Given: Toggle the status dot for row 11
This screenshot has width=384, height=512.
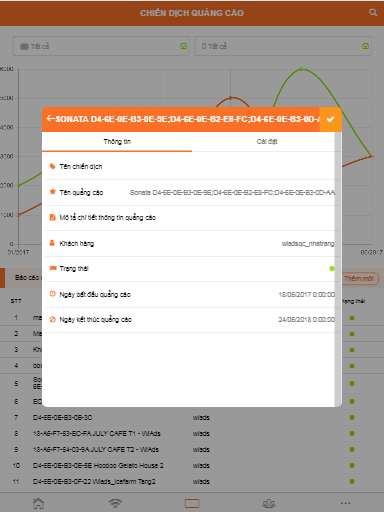Looking at the screenshot, I should pyautogui.click(x=352, y=481).
